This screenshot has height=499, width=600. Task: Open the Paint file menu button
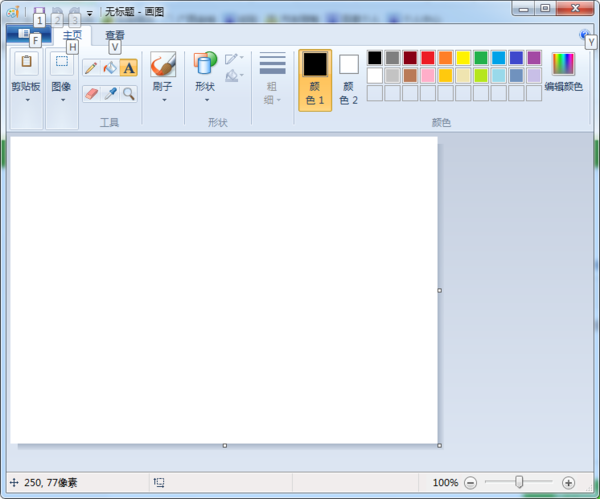pyautogui.click(x=29, y=34)
